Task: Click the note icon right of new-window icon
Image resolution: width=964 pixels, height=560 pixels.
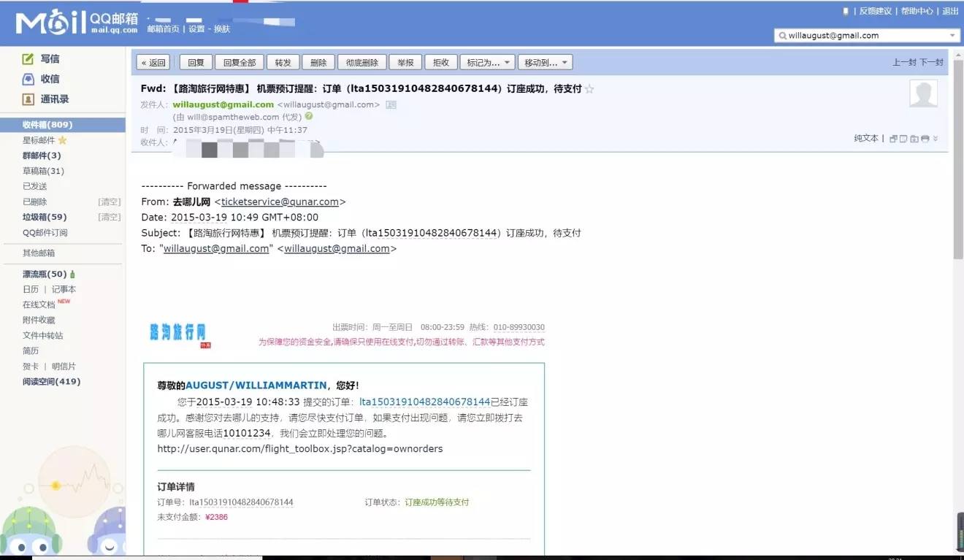Action: (x=903, y=139)
